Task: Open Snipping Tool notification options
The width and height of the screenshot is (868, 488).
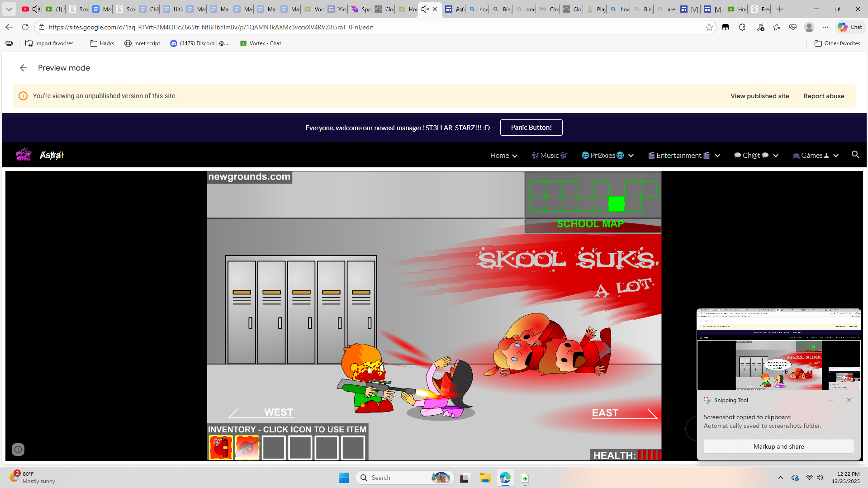Action: [x=831, y=400]
